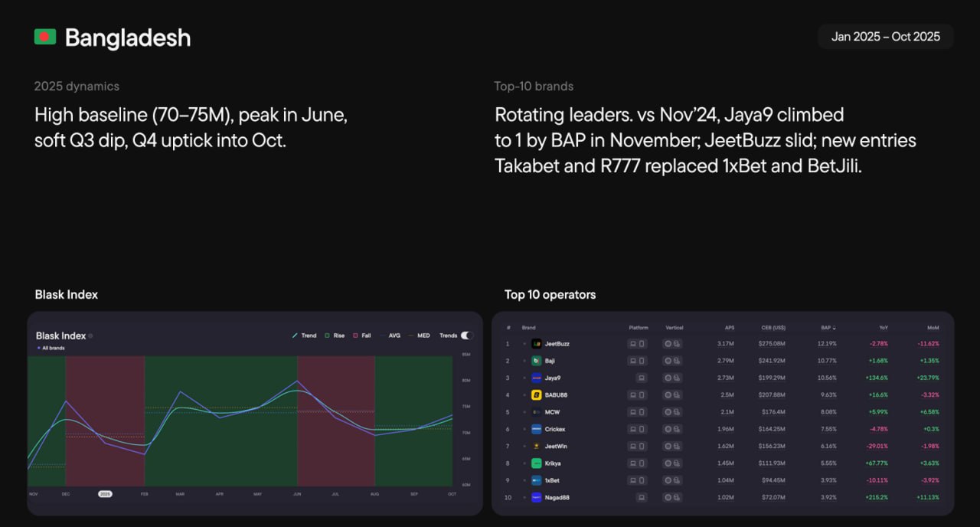Click the JeetBuzz brand logo icon

tap(537, 344)
